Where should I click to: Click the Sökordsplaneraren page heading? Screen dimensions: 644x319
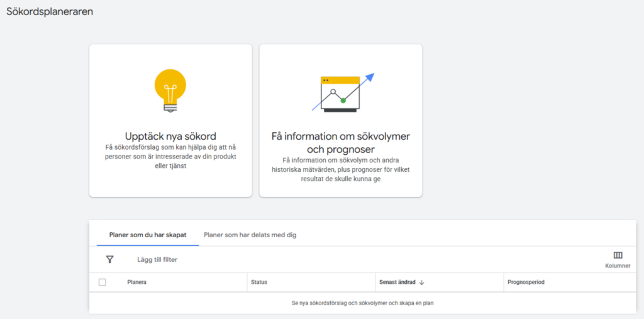(50, 11)
